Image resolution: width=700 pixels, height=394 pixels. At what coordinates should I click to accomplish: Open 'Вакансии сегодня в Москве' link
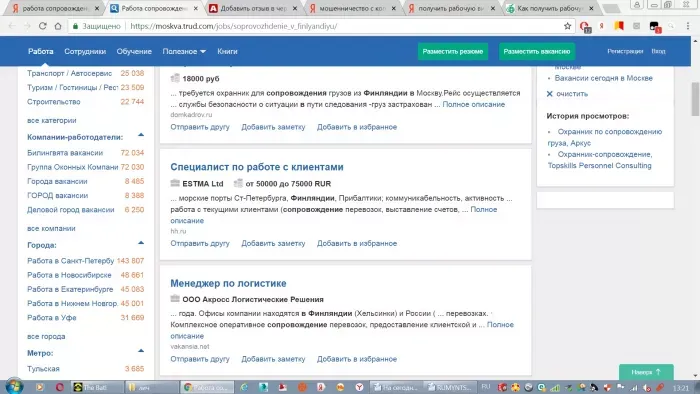(604, 78)
